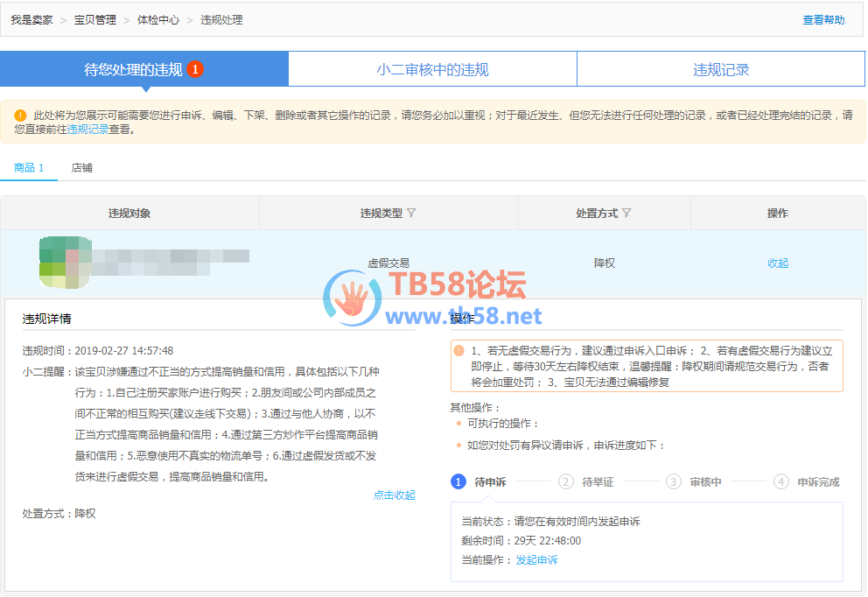Viewport: 868px width, 597px height.
Task: Click 发起申诉 to start an appeal
Action: 536,560
